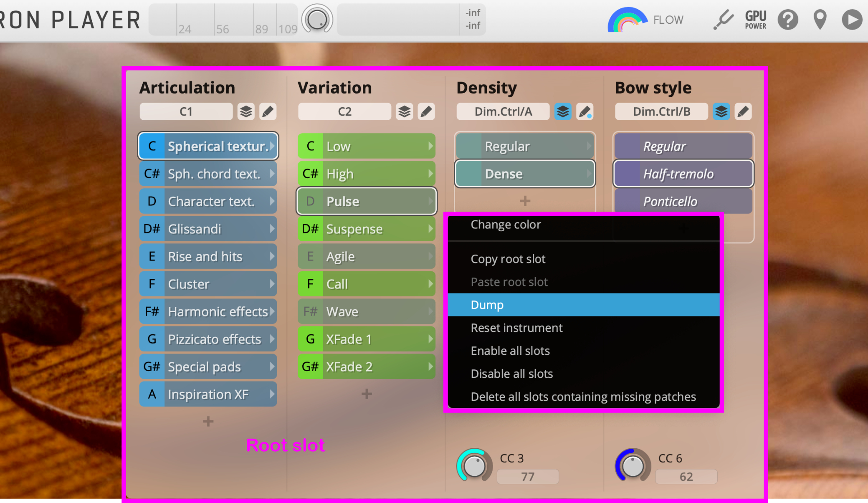This screenshot has height=503, width=868.
Task: Expand arrow on Special pads slot
Action: pyautogui.click(x=272, y=367)
